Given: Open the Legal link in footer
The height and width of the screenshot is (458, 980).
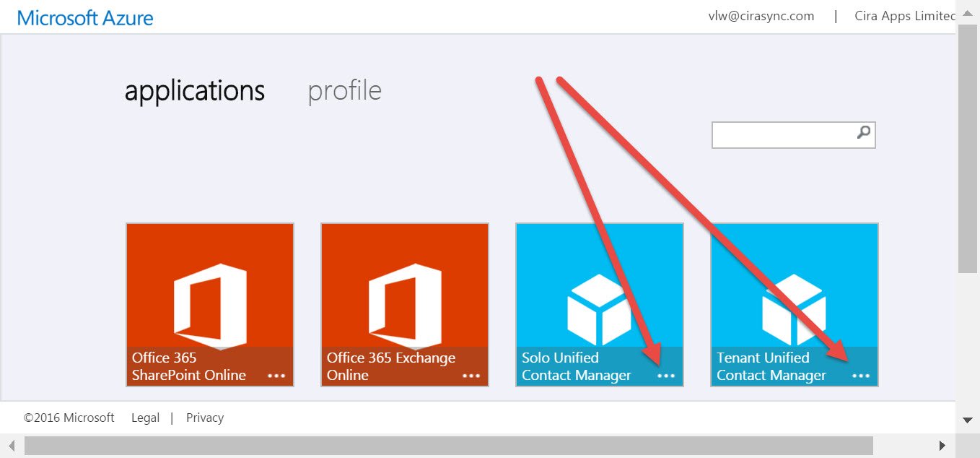Looking at the screenshot, I should (x=145, y=418).
